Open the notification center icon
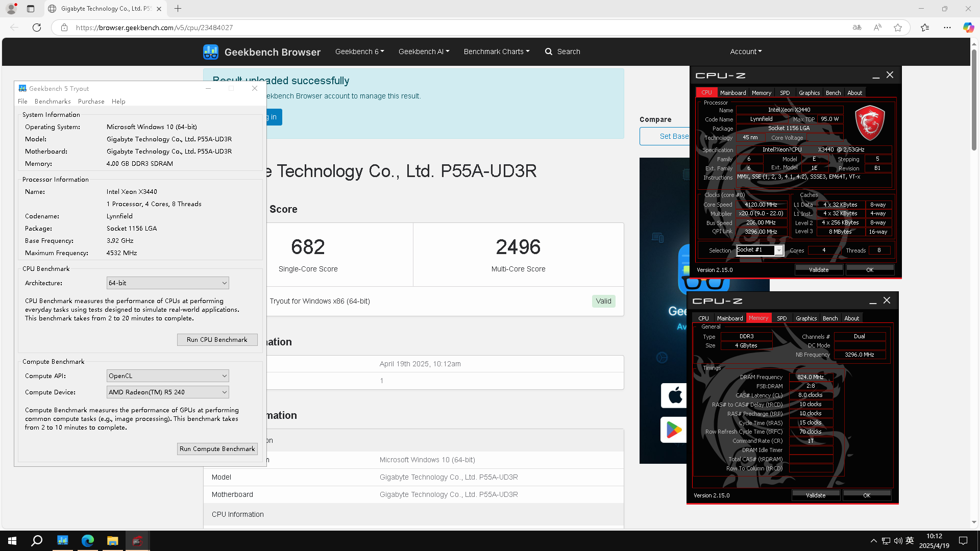Screen dimensions: 980x551 pyautogui.click(x=963, y=541)
